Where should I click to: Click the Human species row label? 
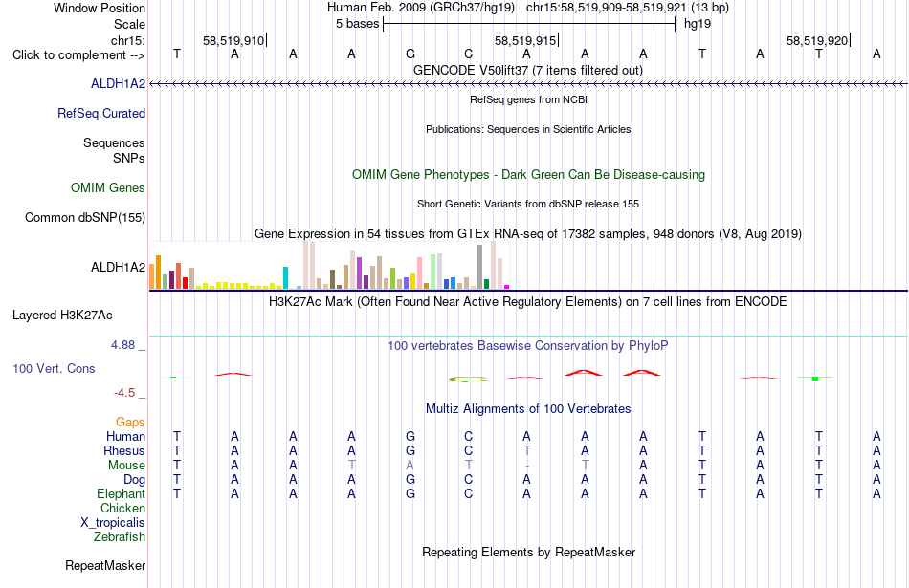pos(125,436)
